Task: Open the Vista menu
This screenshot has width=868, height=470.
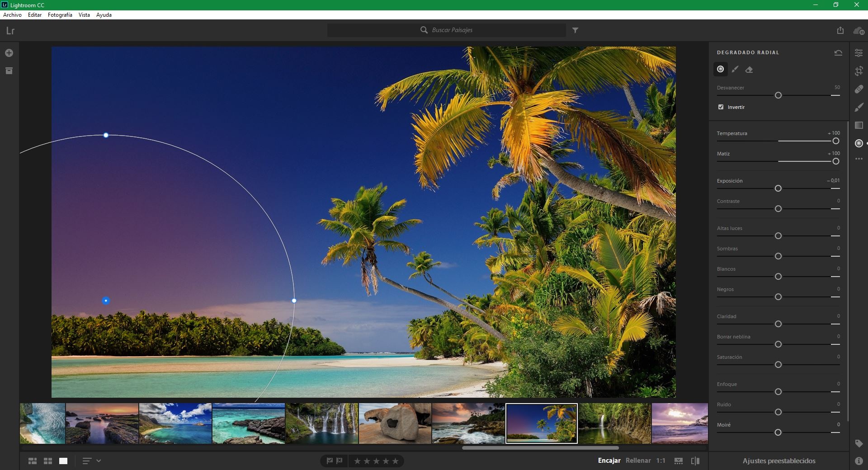Action: [x=84, y=15]
